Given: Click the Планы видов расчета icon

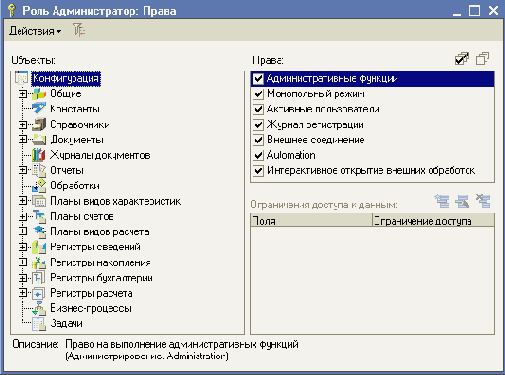Looking at the screenshot, I should [x=39, y=232].
